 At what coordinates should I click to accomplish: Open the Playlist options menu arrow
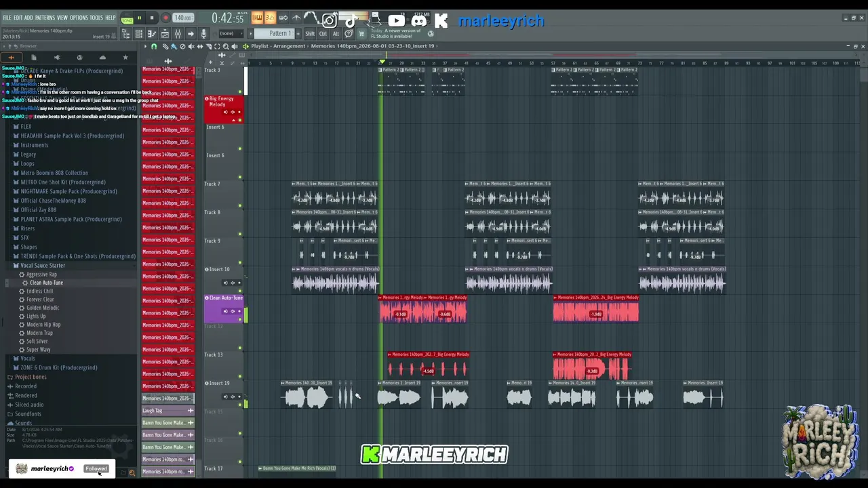coord(145,46)
